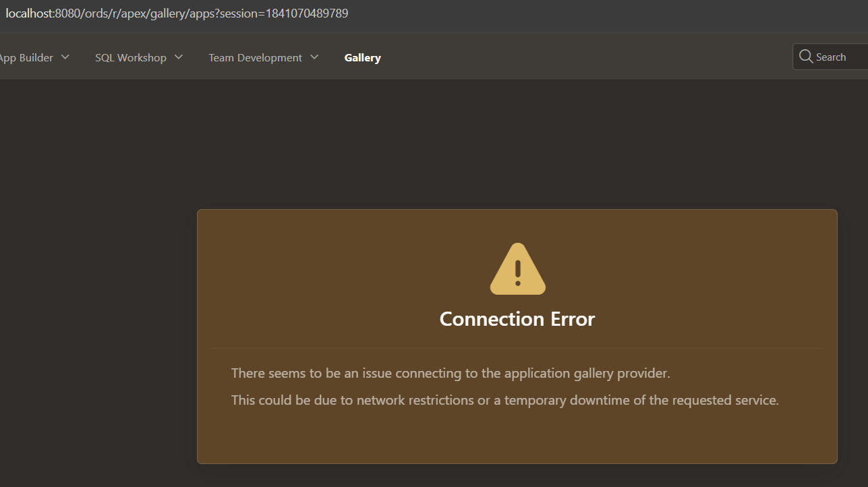
Task: Click the Connection Error heading text
Action: pyautogui.click(x=517, y=319)
